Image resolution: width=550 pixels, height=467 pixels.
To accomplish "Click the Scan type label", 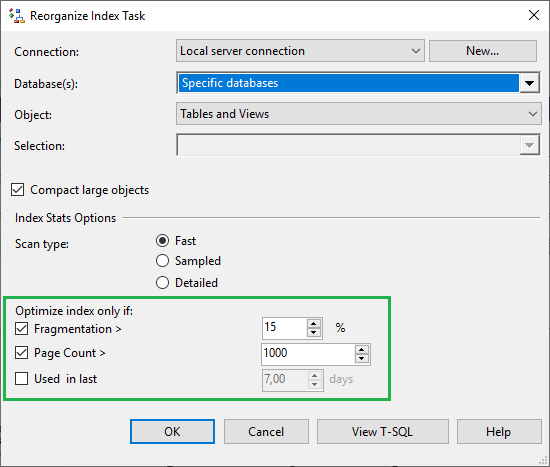I will [42, 244].
